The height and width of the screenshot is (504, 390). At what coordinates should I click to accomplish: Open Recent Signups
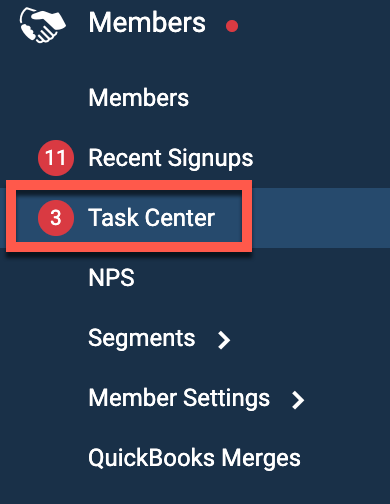pyautogui.click(x=171, y=158)
